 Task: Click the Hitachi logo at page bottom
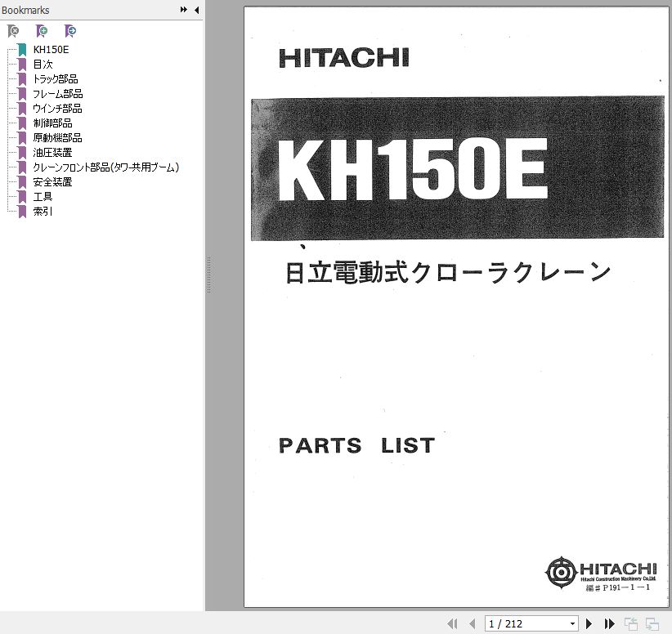click(x=601, y=574)
